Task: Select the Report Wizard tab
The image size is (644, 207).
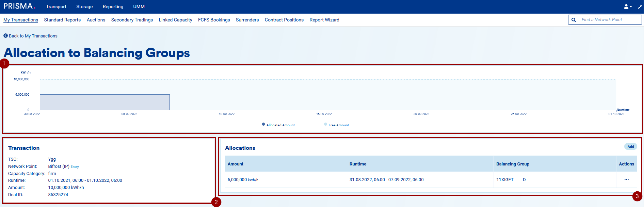Action: [324, 20]
